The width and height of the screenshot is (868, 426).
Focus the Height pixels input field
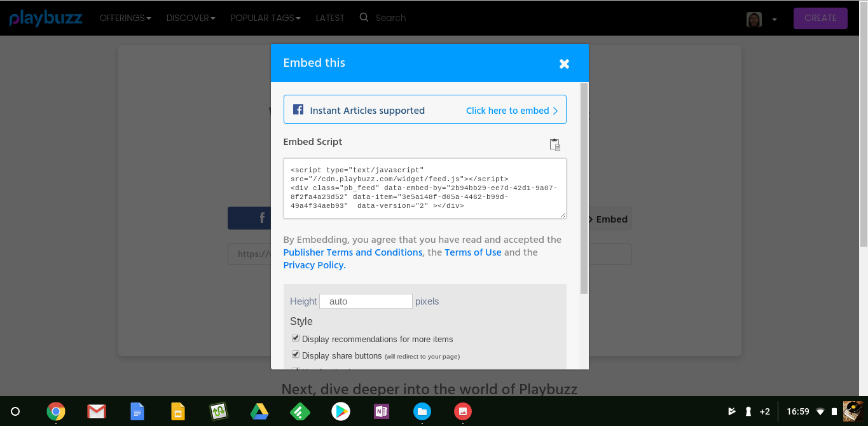tap(366, 301)
